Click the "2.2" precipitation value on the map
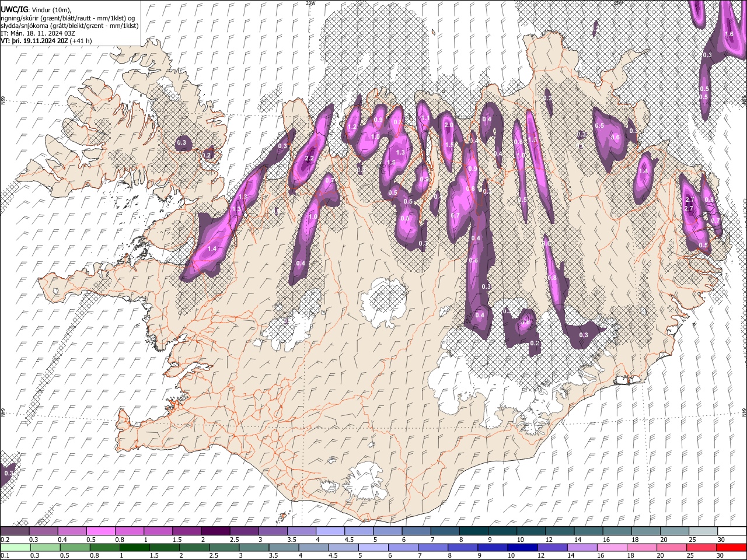 tap(309, 159)
